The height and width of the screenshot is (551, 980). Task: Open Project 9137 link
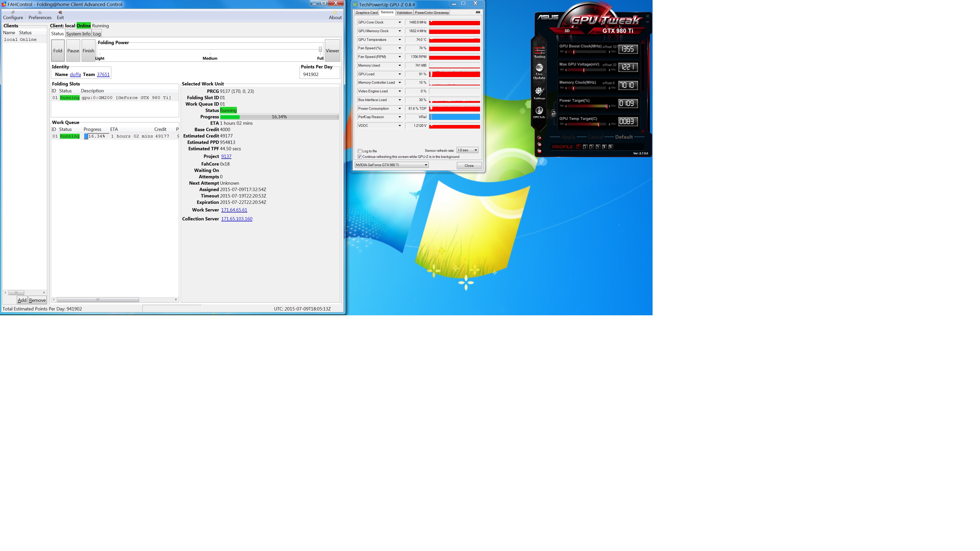(226, 156)
